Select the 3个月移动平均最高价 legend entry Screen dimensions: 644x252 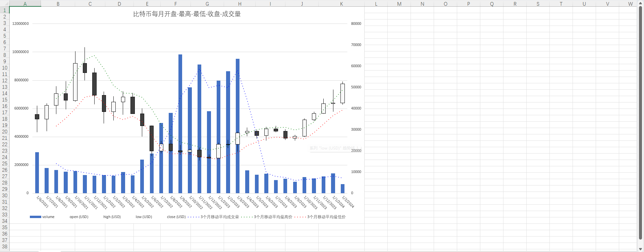pyautogui.click(x=267, y=217)
